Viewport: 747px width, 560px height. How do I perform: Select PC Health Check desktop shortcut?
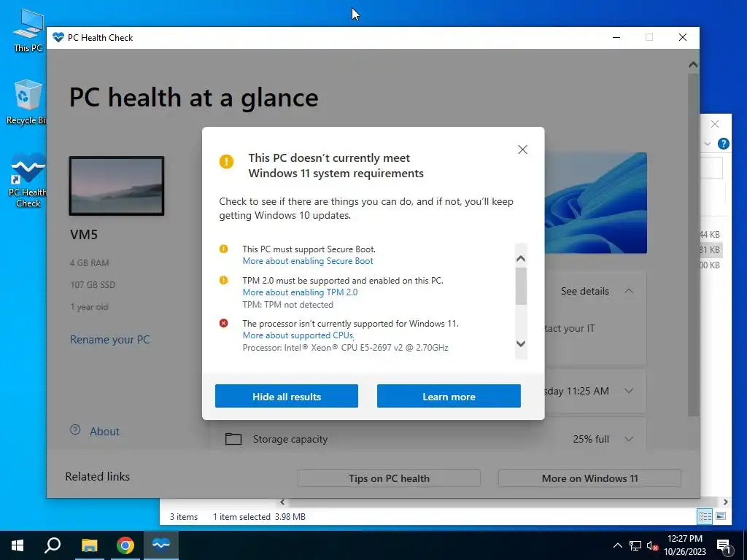tap(28, 181)
